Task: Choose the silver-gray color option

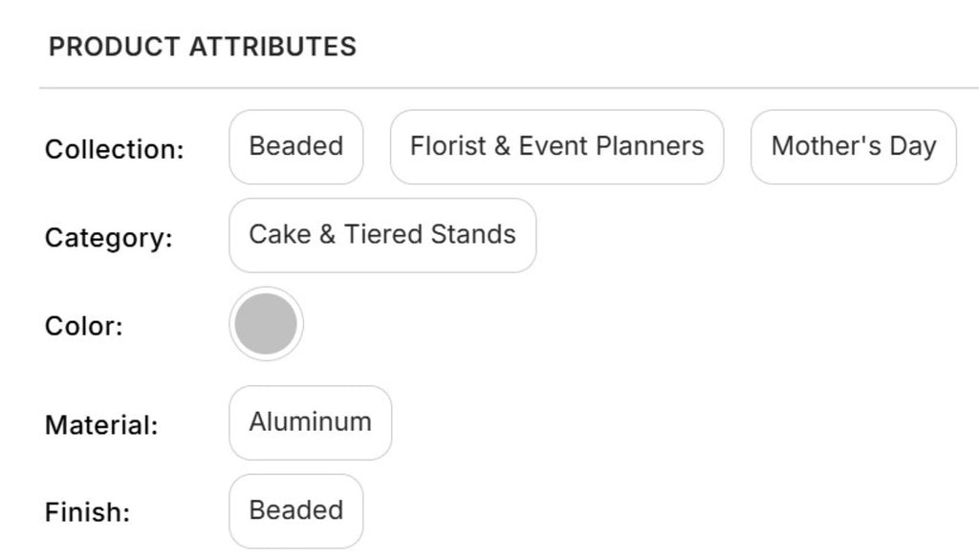Action: (266, 324)
